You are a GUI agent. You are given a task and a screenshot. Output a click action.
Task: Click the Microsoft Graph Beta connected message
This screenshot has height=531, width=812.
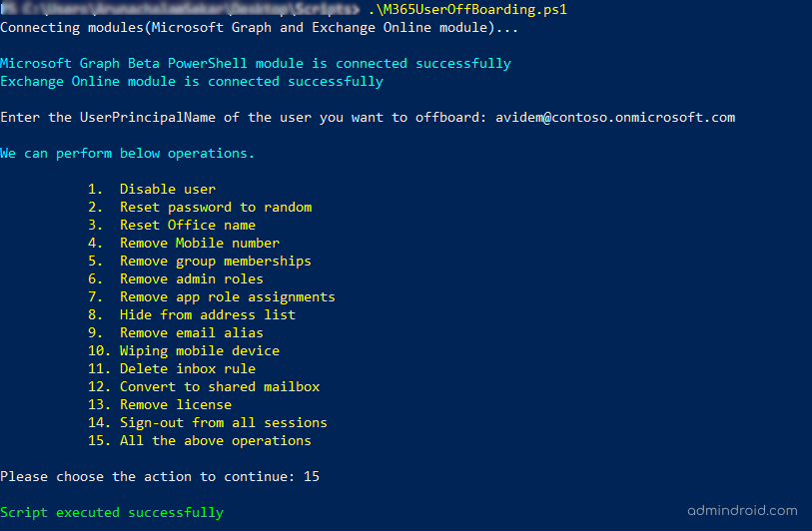[256, 63]
